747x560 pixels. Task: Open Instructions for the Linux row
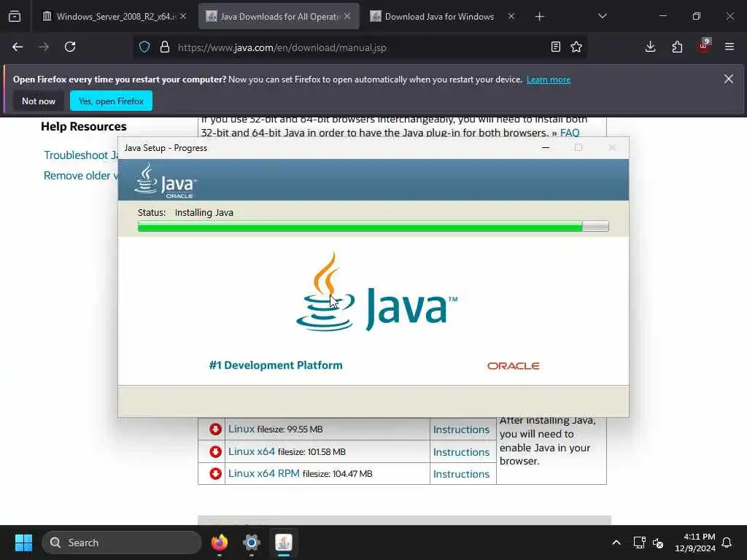click(461, 429)
